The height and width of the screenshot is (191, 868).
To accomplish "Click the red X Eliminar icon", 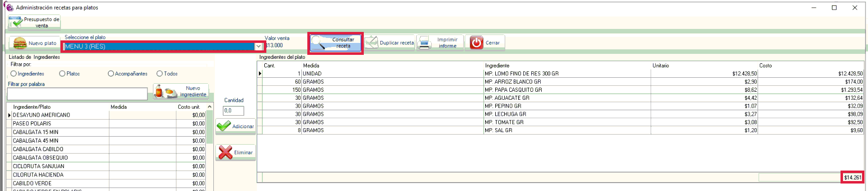I will 225,153.
